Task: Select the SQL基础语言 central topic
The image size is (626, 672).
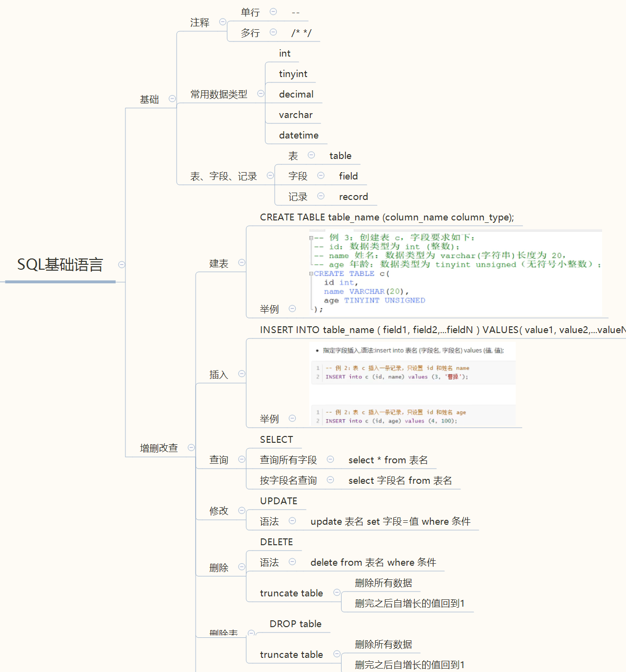Action: click(60, 265)
